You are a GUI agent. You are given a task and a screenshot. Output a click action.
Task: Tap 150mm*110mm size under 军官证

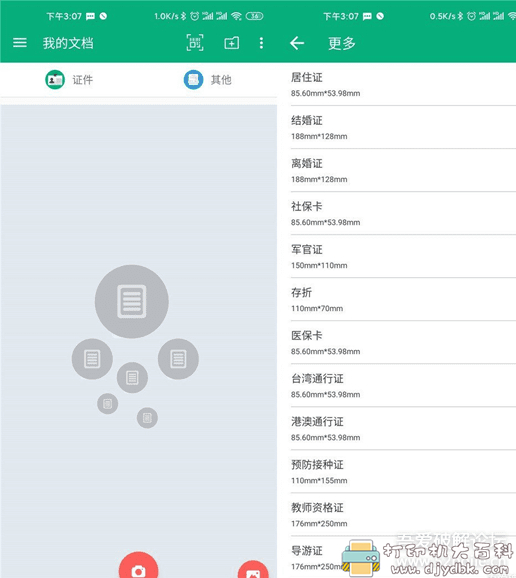[319, 265]
